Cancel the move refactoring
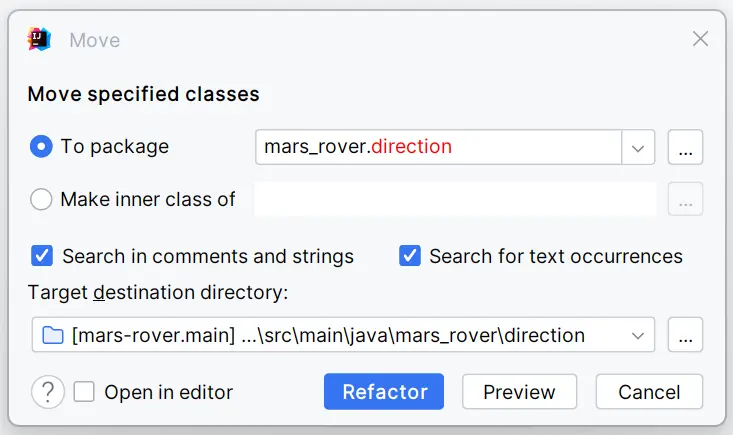Screen dimensions: 733x435 (x=649, y=392)
